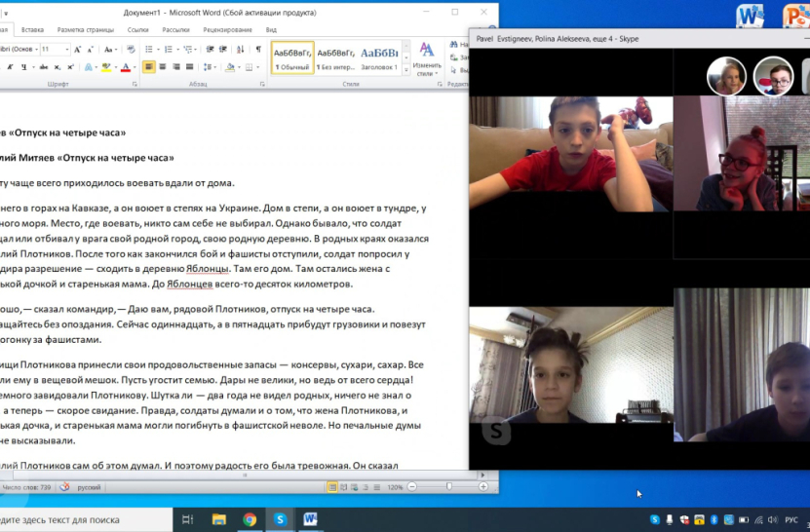This screenshot has height=532, width=810.
Task: Center the text
Action: (x=162, y=67)
